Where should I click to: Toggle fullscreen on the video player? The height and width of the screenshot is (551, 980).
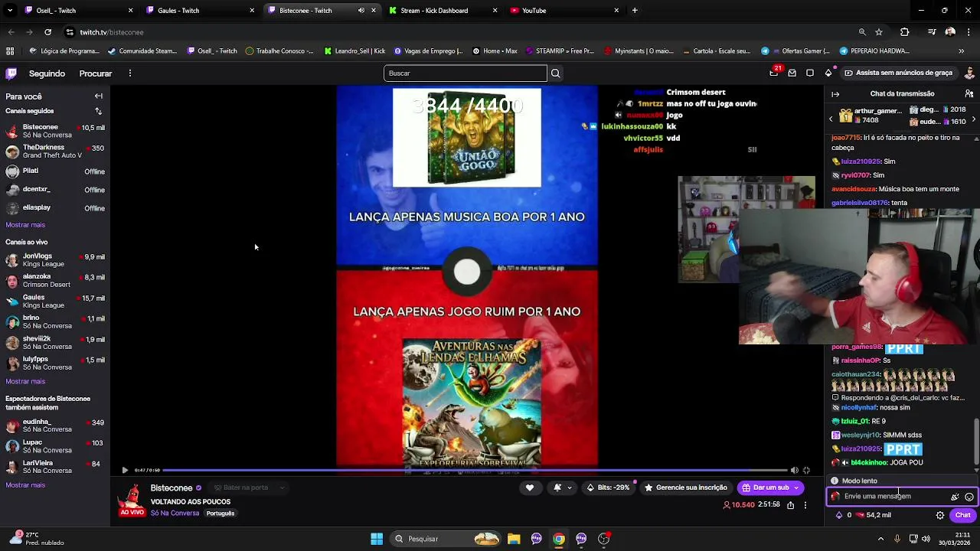click(806, 471)
